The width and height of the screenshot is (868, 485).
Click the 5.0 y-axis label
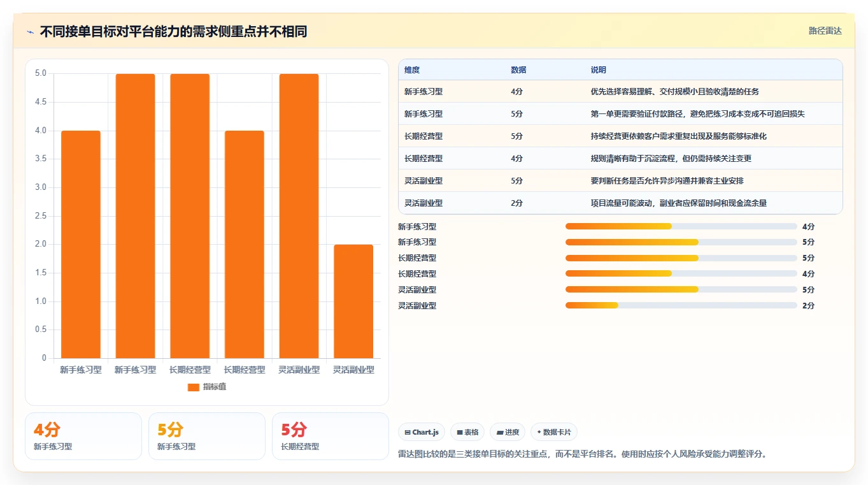pos(41,73)
